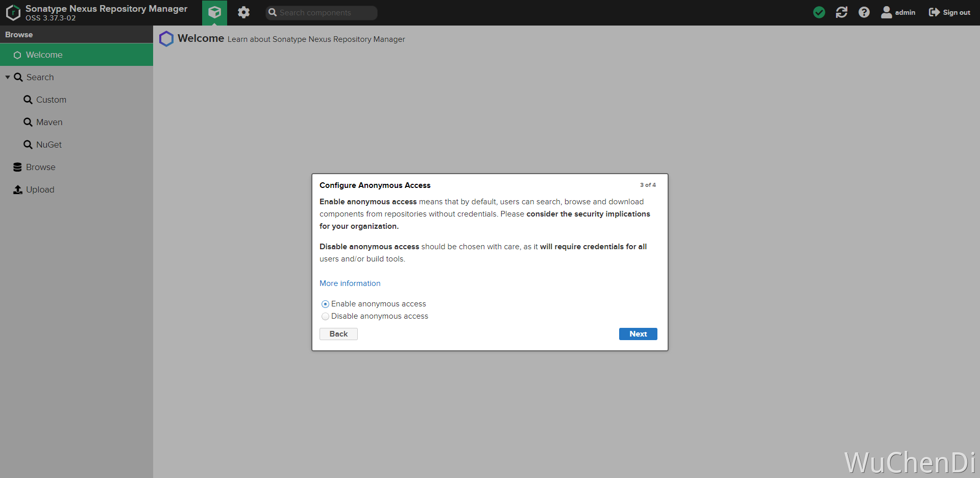Click the Browse section header in sidebar
980x478 pixels.
point(77,35)
